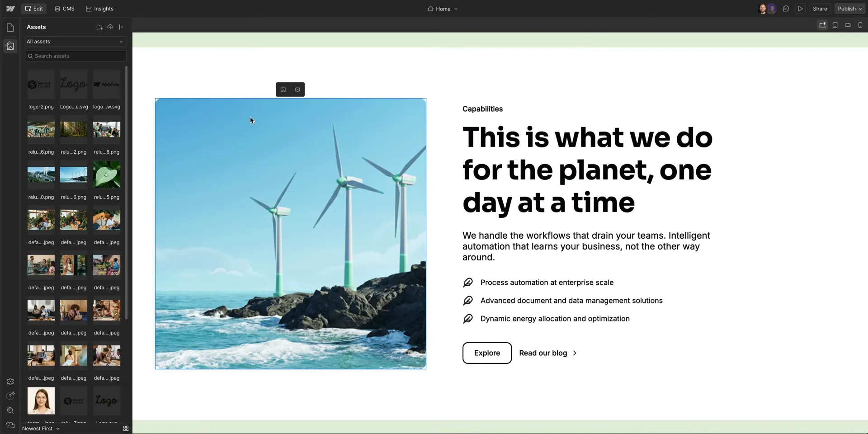The width and height of the screenshot is (868, 434).
Task: Click the Capabilities label text
Action: [482, 109]
